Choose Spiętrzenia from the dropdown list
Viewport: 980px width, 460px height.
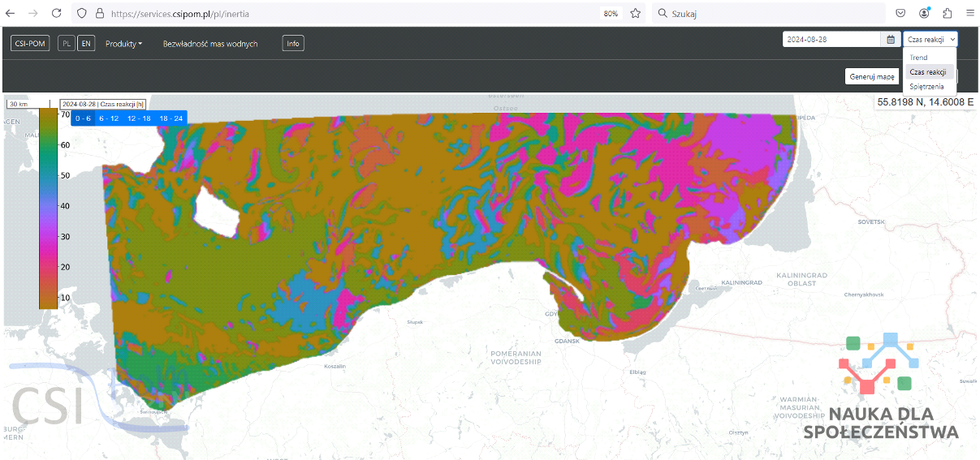pyautogui.click(x=927, y=86)
